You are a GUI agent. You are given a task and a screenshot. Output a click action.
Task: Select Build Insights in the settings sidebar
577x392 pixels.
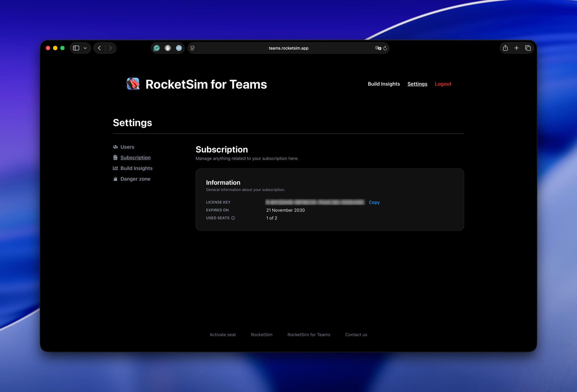point(137,168)
